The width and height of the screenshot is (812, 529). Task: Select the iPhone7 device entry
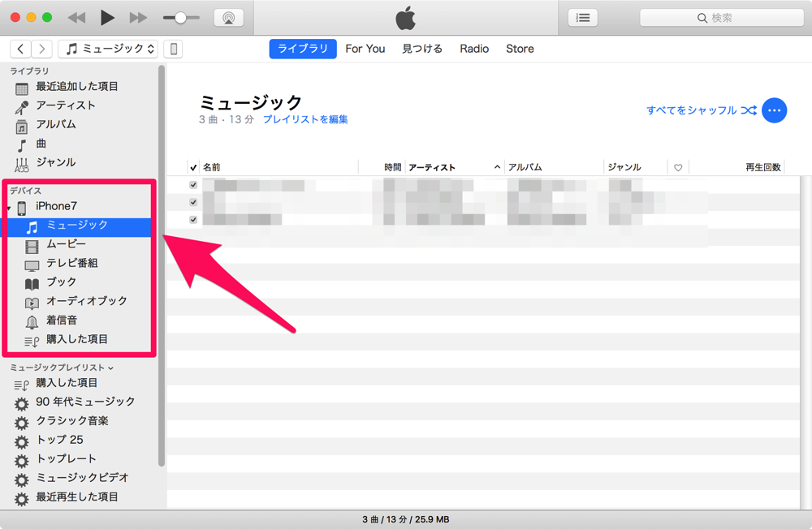click(x=56, y=207)
